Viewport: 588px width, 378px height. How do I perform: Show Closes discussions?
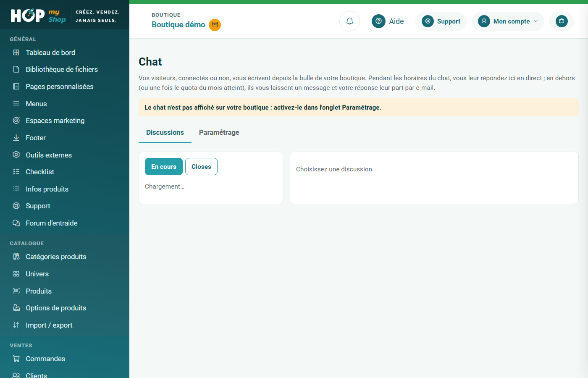pyautogui.click(x=201, y=167)
